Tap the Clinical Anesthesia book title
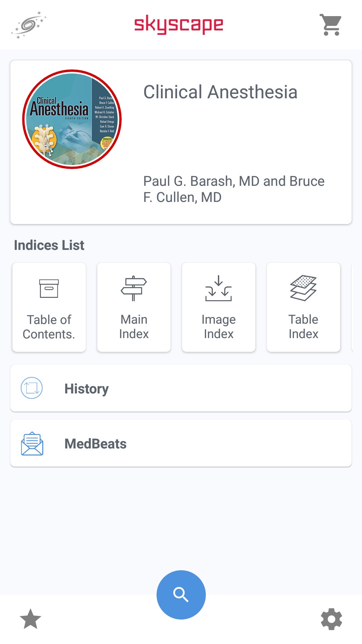The width and height of the screenshot is (362, 644). tap(220, 92)
